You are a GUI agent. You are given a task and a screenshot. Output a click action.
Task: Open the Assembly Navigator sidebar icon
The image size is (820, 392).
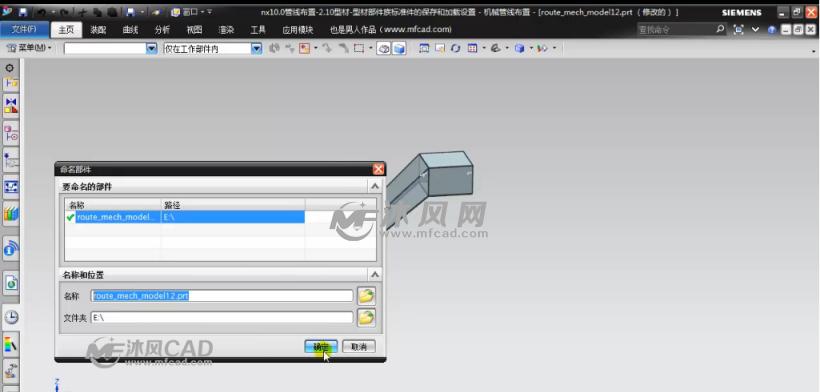[x=11, y=82]
